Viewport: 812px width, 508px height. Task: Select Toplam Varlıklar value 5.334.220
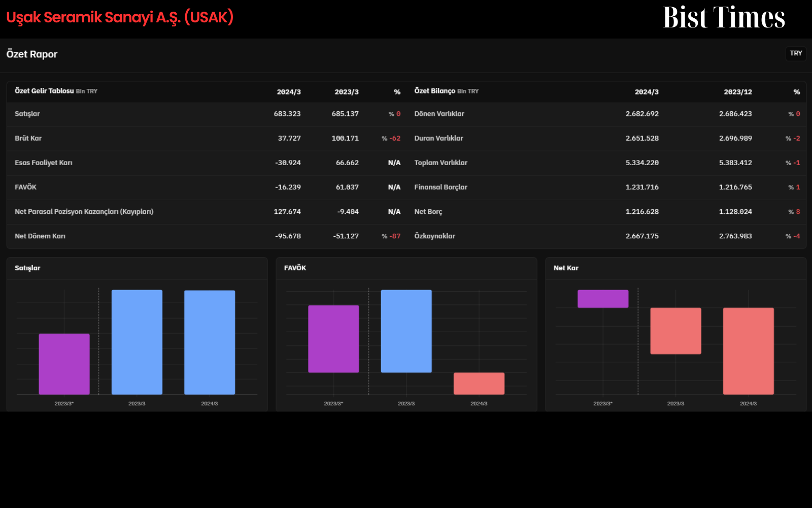(x=642, y=163)
